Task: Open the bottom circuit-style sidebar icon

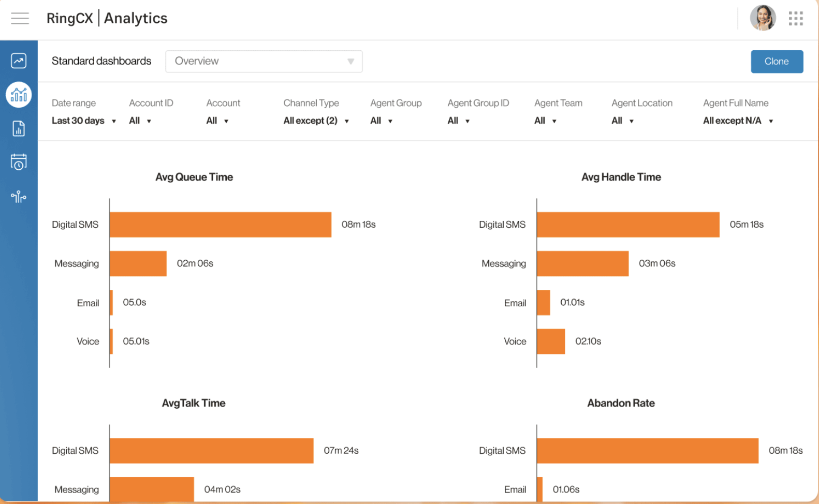Action: click(x=19, y=197)
